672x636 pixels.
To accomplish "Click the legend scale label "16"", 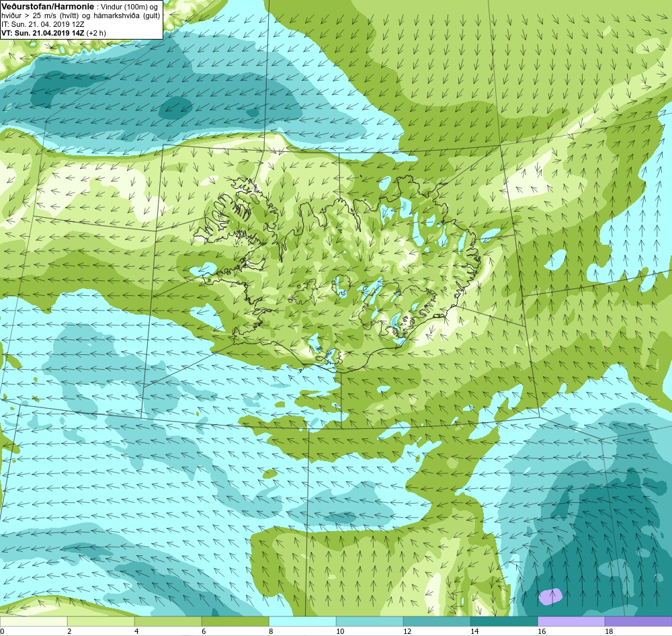I will tap(542, 631).
